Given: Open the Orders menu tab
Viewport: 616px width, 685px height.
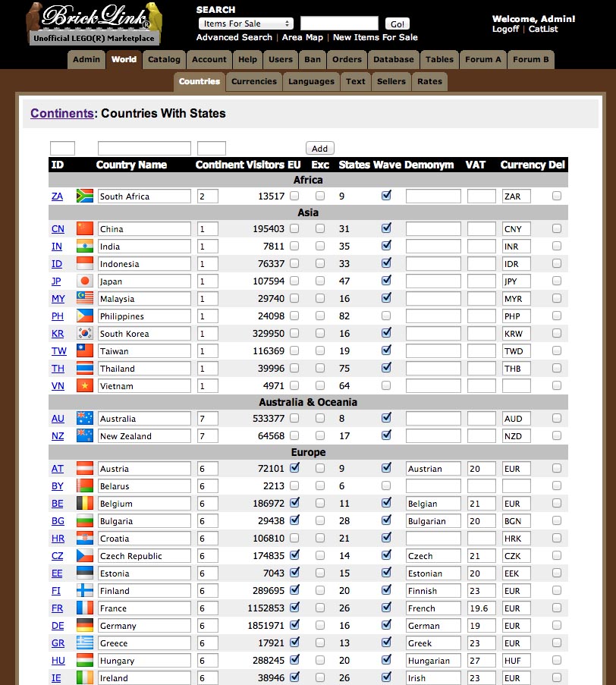Looking at the screenshot, I should (x=347, y=59).
